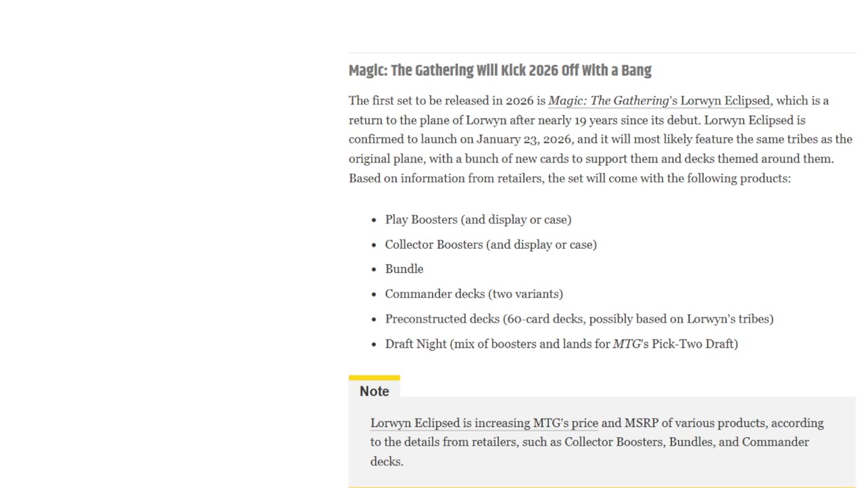Image resolution: width=868 pixels, height=488 pixels.
Task: Click the yellow bar above the Note label
Action: [x=374, y=378]
